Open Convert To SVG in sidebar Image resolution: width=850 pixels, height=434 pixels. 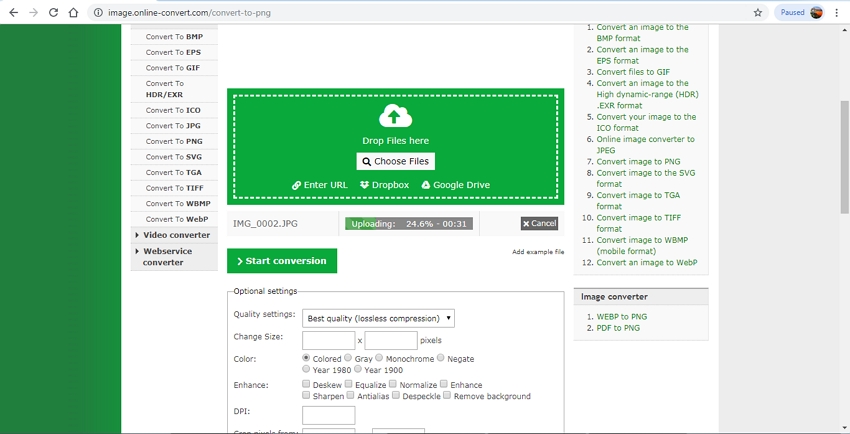[175, 157]
